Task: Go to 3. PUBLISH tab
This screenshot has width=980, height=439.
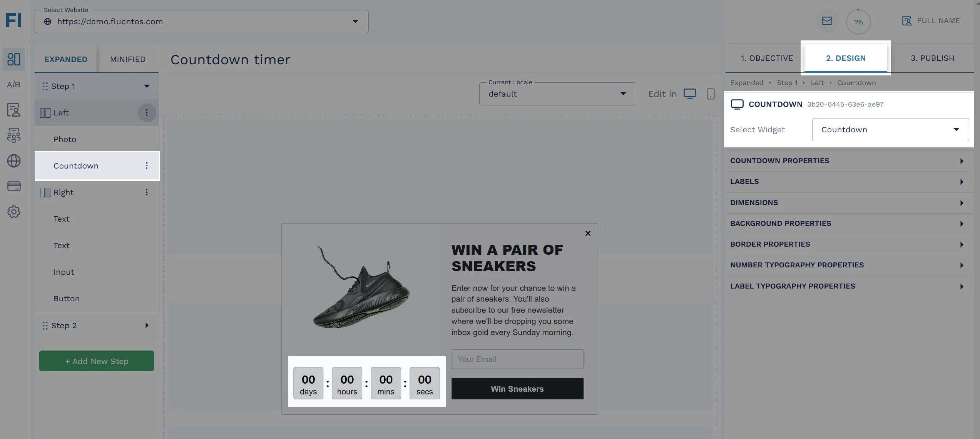Action: [x=932, y=58]
